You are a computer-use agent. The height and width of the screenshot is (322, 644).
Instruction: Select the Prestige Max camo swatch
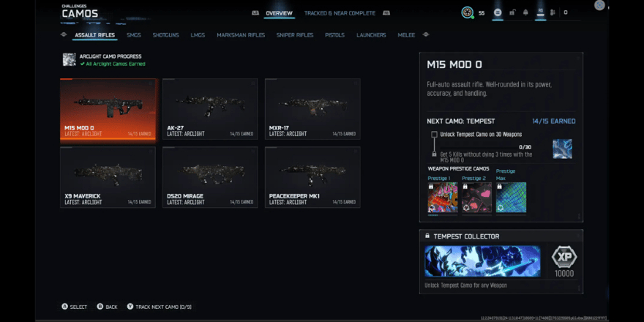[511, 198]
